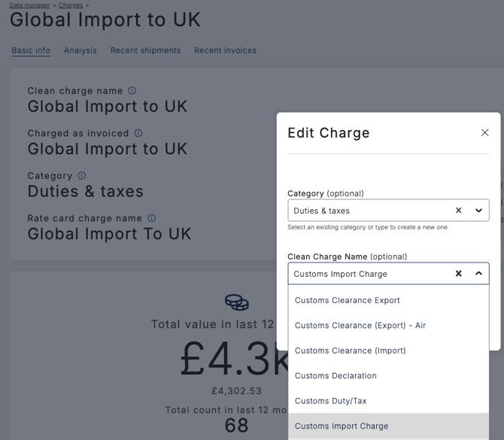The image size is (504, 440).
Task: Click info icon beside Charged as invoiced
Action: pyautogui.click(x=138, y=133)
